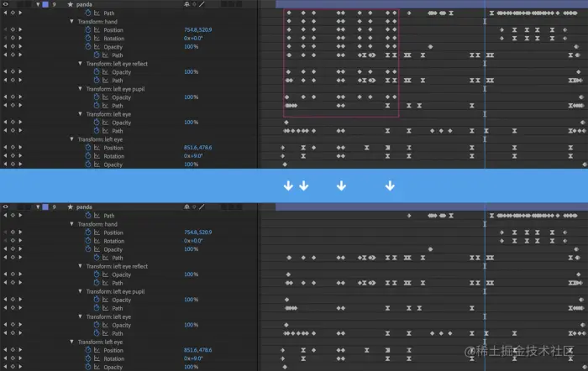Hide the panda layer using eye icon, upper timeline

(x=5, y=4)
